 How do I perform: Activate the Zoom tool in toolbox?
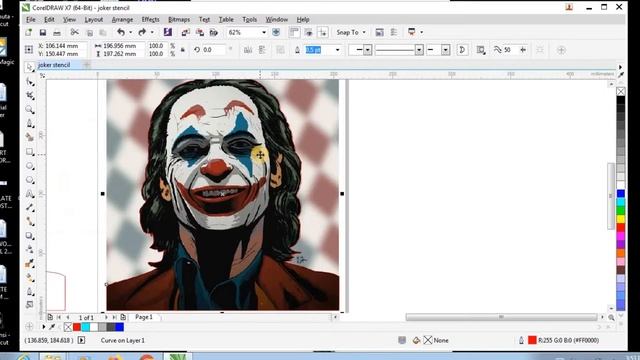(x=30, y=109)
